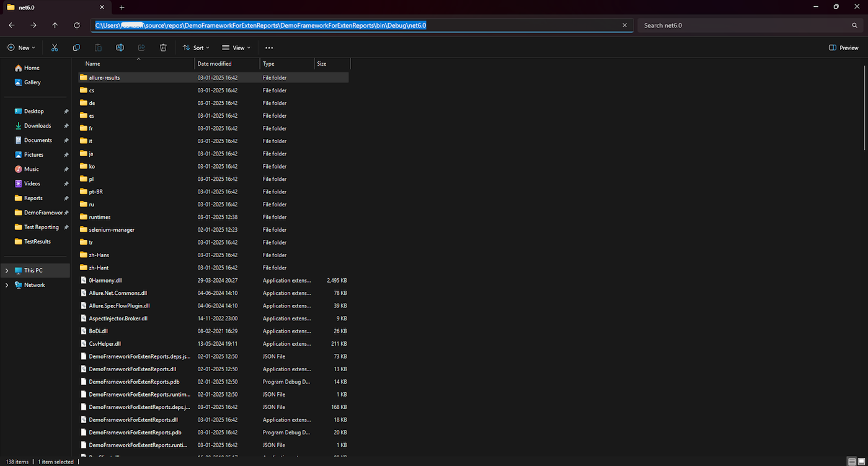
Task: Switch to details view in status bar
Action: coord(851,462)
